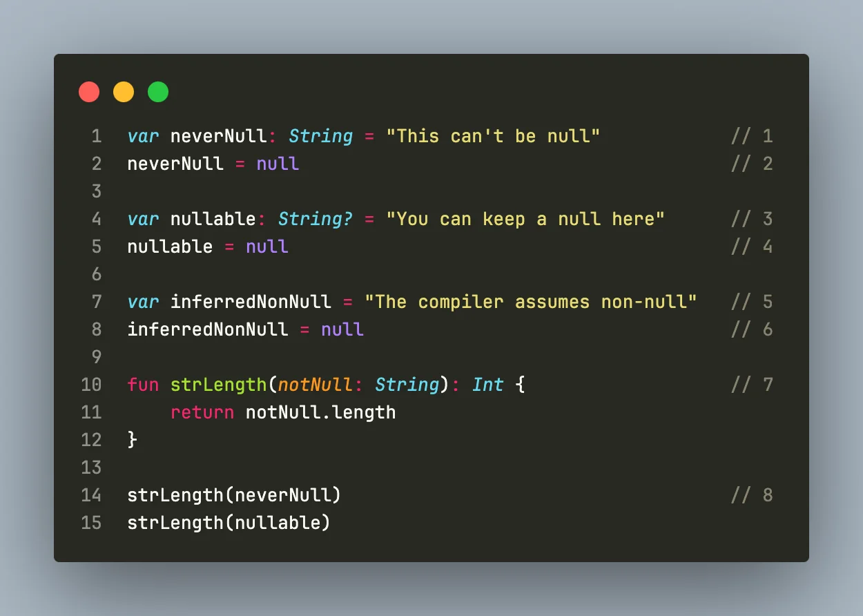The width and height of the screenshot is (863, 616).
Task: Click line number 15 in the gutter
Action: 91,523
